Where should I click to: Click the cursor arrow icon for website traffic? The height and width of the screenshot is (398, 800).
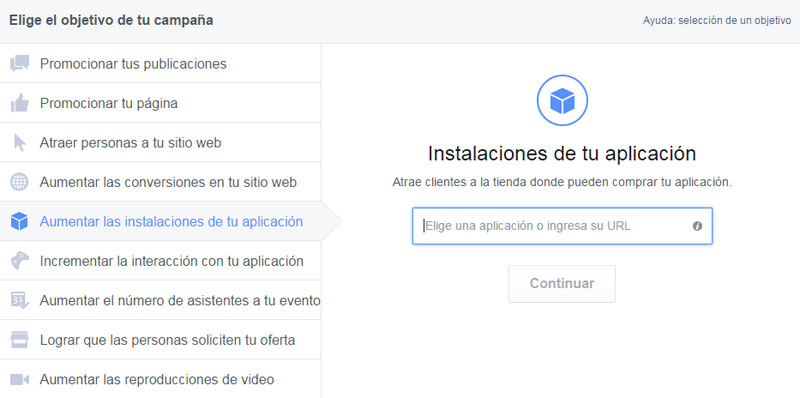click(19, 143)
